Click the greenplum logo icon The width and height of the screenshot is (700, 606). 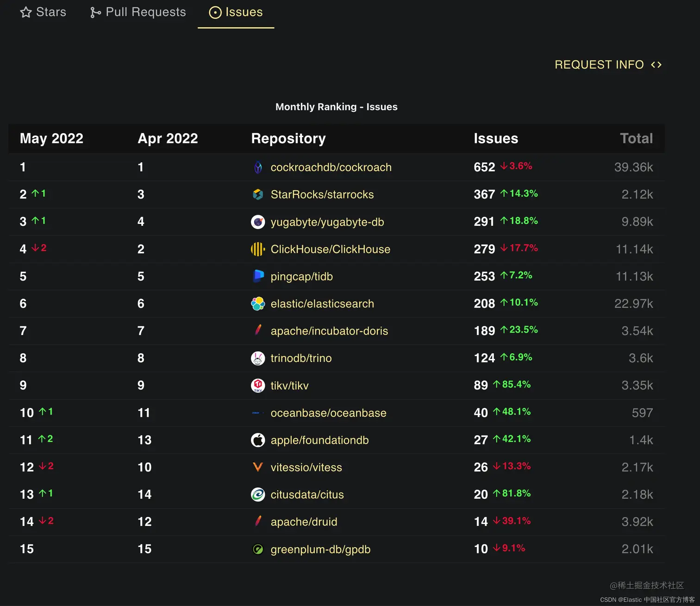[x=258, y=549]
